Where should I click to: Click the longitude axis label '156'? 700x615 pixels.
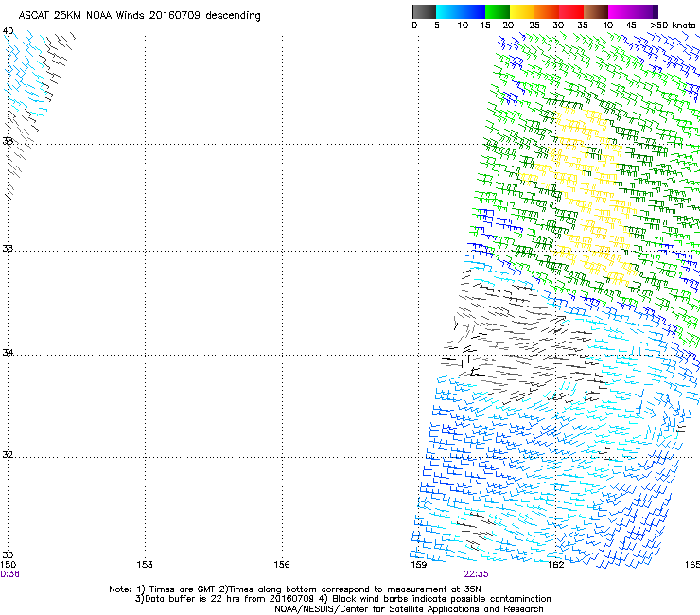(x=282, y=565)
